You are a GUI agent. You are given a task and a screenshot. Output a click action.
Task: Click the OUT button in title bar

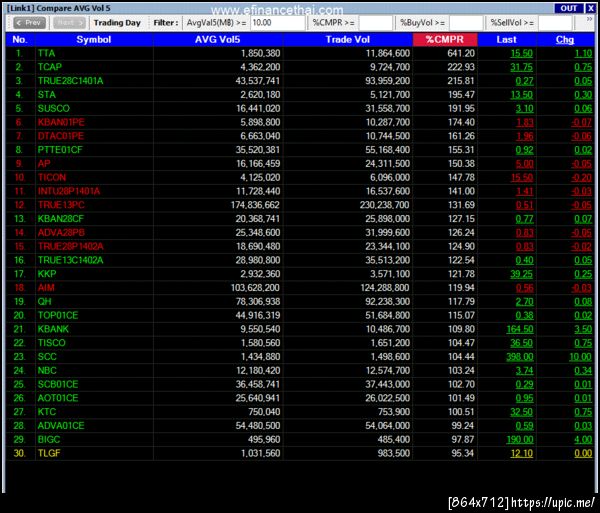569,8
